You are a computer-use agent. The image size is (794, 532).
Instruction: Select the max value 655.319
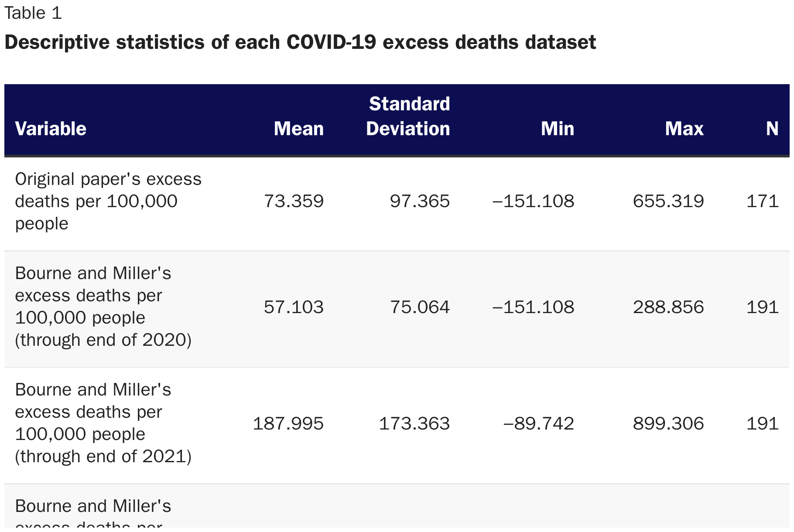pyautogui.click(x=668, y=201)
